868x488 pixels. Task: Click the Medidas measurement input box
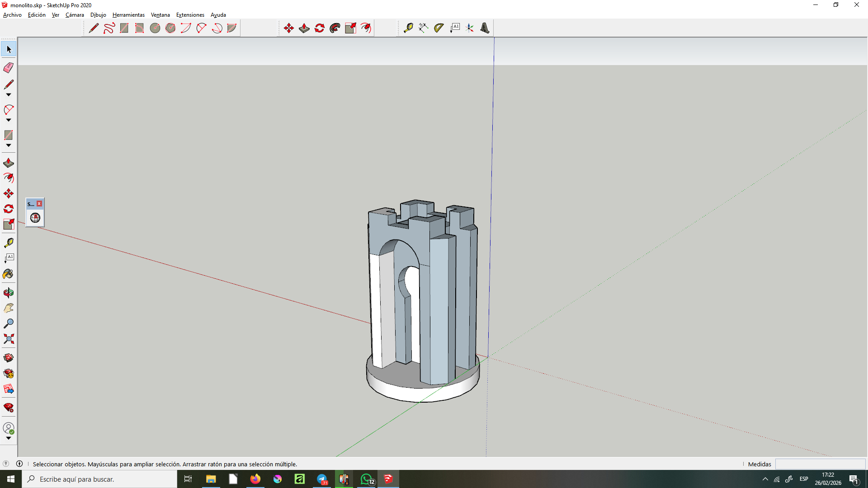820,464
